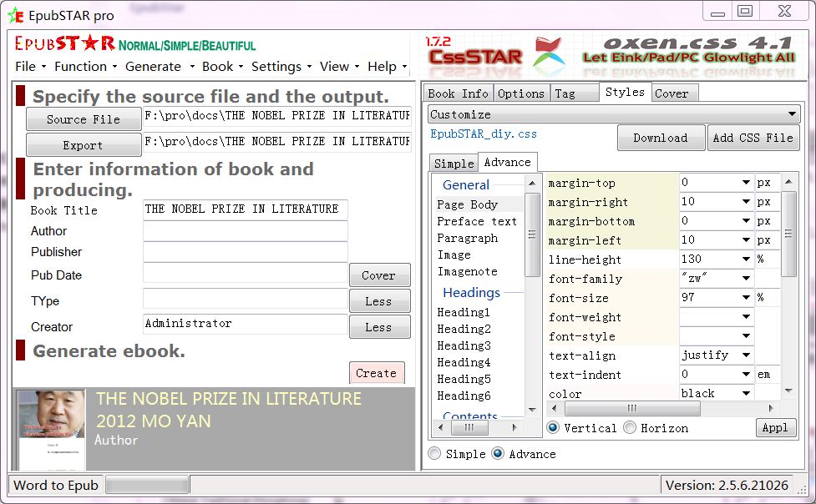Open the color black dropdown
The height and width of the screenshot is (504, 816).
coord(746,394)
